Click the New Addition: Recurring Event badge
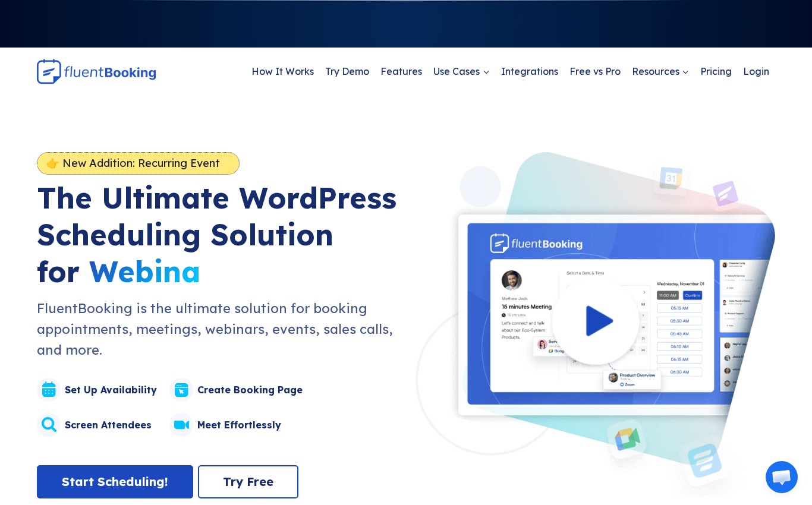 pos(138,163)
